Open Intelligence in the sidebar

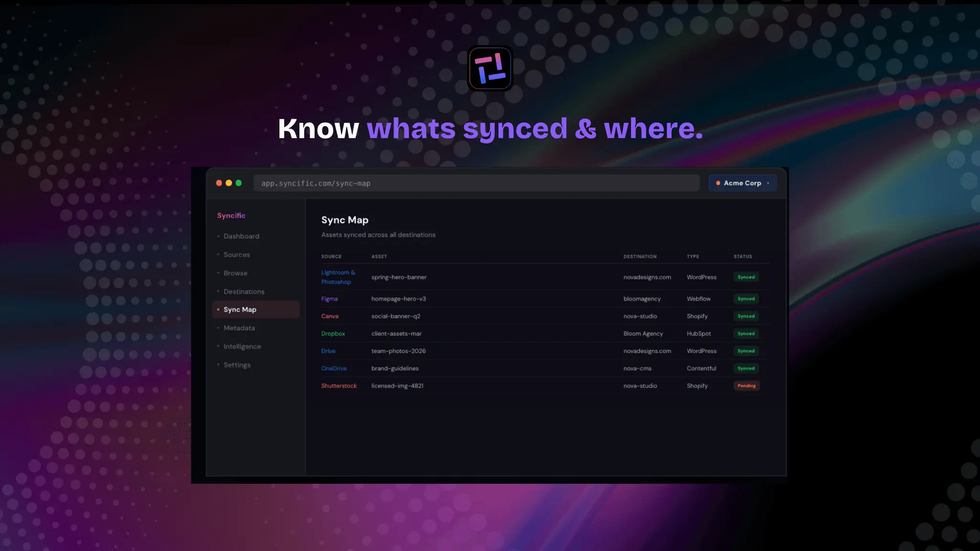point(242,347)
